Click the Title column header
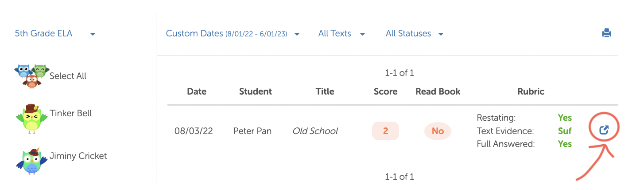644x190 pixels. pyautogui.click(x=325, y=91)
